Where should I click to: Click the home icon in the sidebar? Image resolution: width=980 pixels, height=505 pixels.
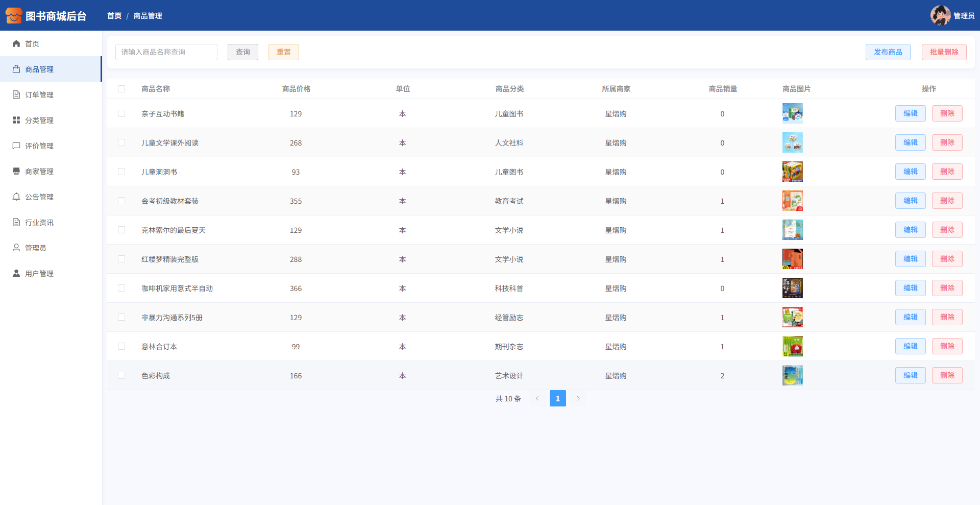pos(16,43)
